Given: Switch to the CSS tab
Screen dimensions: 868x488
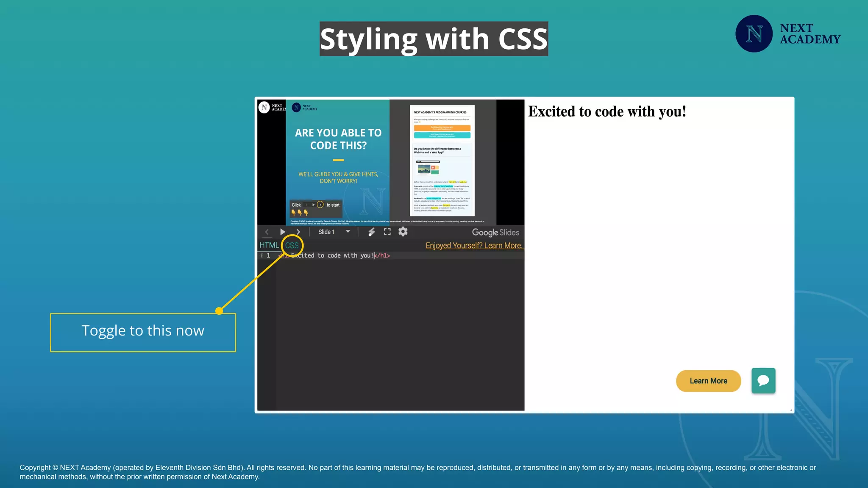Looking at the screenshot, I should (292, 246).
